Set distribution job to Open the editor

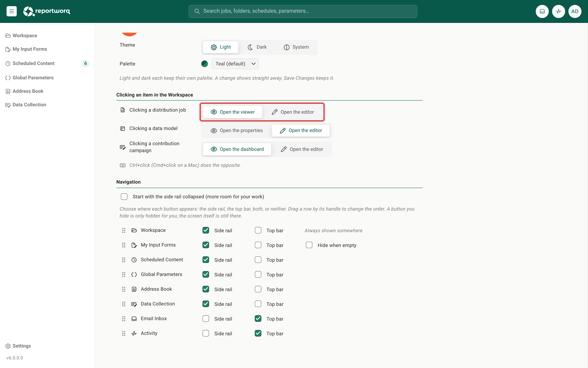click(x=293, y=112)
